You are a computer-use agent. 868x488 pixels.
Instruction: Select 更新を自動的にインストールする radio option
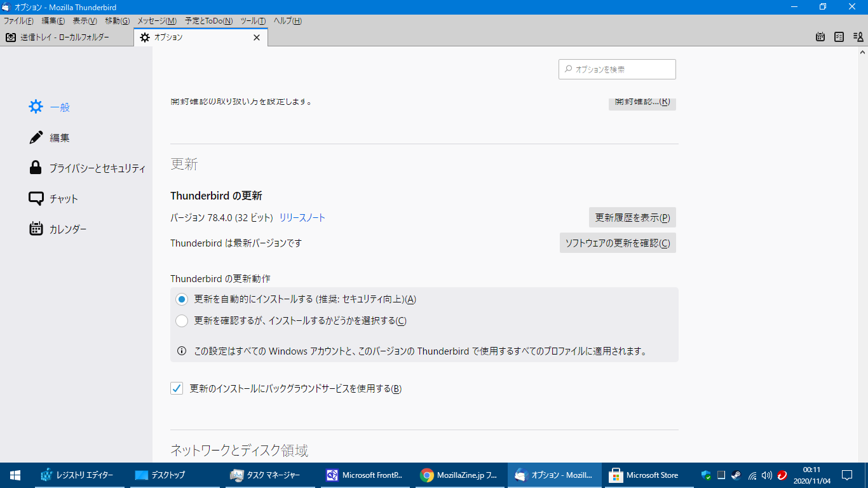[182, 299]
